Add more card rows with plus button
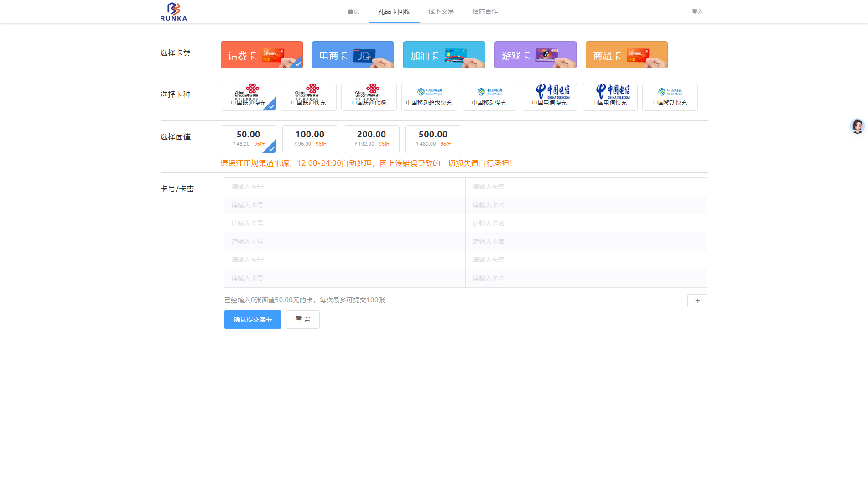The width and height of the screenshot is (868, 493). [697, 301]
